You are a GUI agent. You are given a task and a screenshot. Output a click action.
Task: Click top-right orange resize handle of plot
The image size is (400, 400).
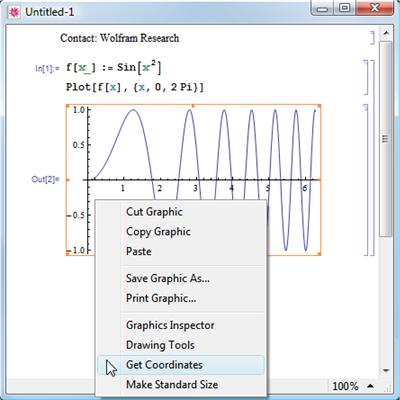[319, 106]
